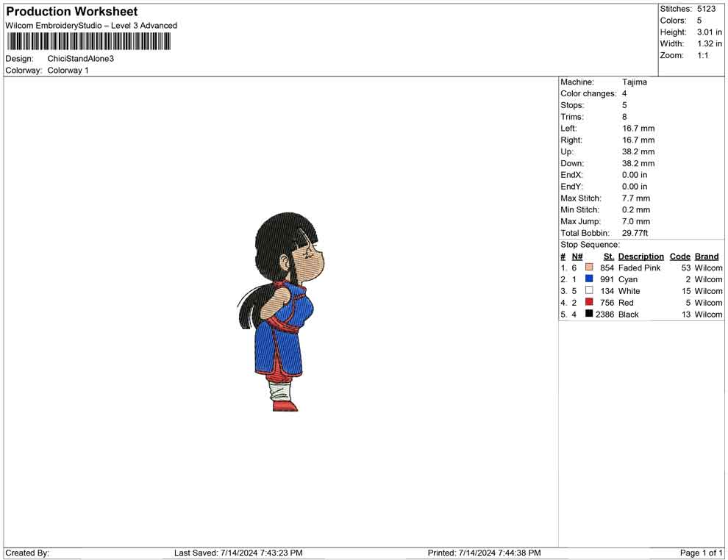Screen dimensions: 728x560
Task: Click the Right value 16.7 mm
Action: [638, 140]
